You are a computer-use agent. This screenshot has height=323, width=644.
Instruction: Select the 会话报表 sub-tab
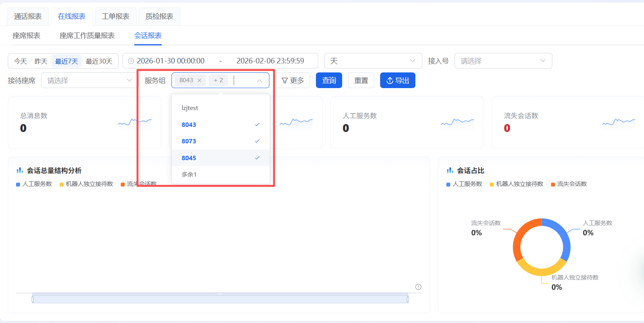point(148,36)
